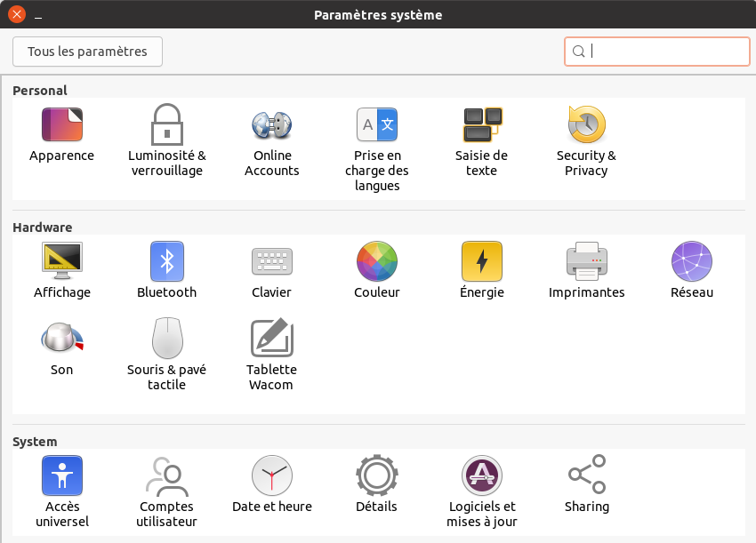Open Énergie power settings
Screen dimensions: 756x543
(x=481, y=261)
